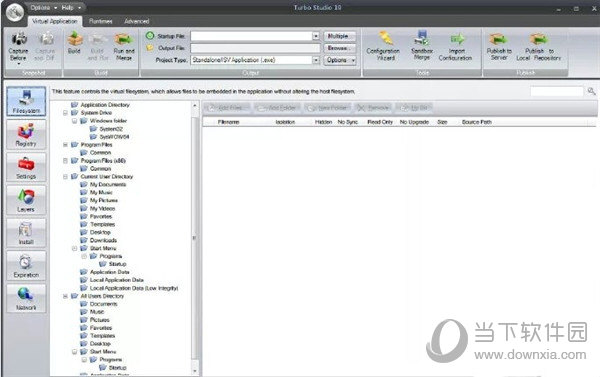This screenshot has height=377, width=600.
Task: Open the Options menu
Action: click(x=43, y=7)
